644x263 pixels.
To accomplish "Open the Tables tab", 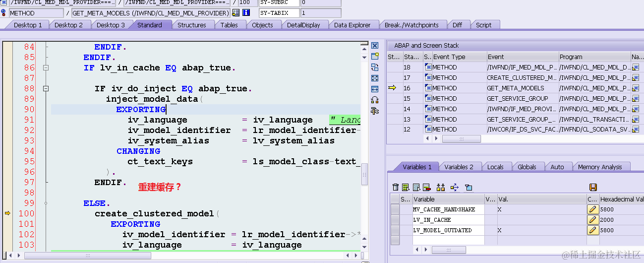I will pos(229,25).
